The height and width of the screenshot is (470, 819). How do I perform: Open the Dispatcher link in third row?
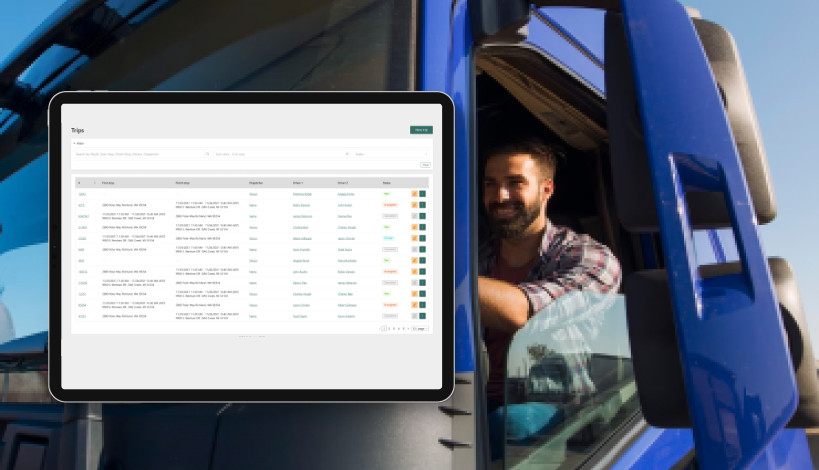pyautogui.click(x=253, y=216)
